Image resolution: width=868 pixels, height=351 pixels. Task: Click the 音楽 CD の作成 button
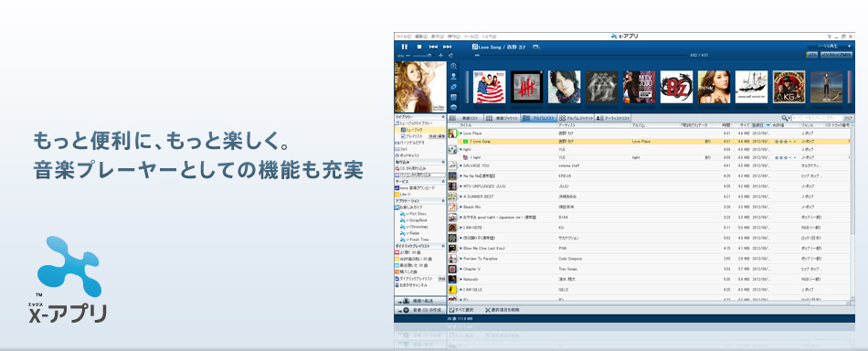(420, 310)
